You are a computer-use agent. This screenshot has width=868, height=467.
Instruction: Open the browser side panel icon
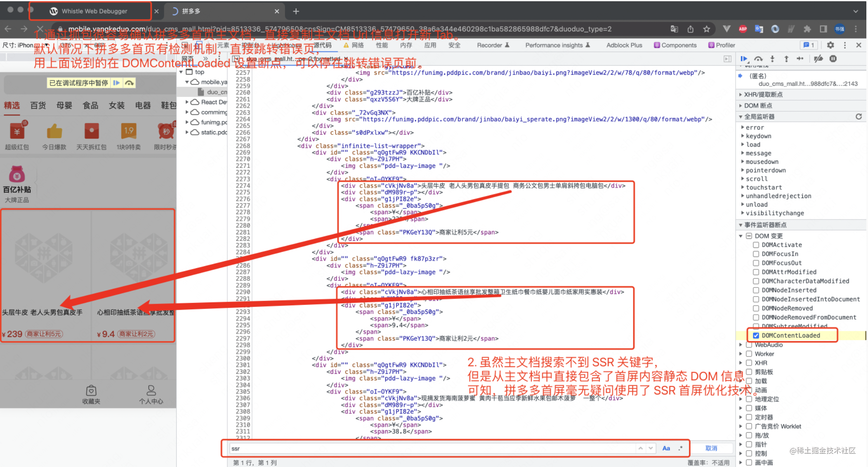823,29
